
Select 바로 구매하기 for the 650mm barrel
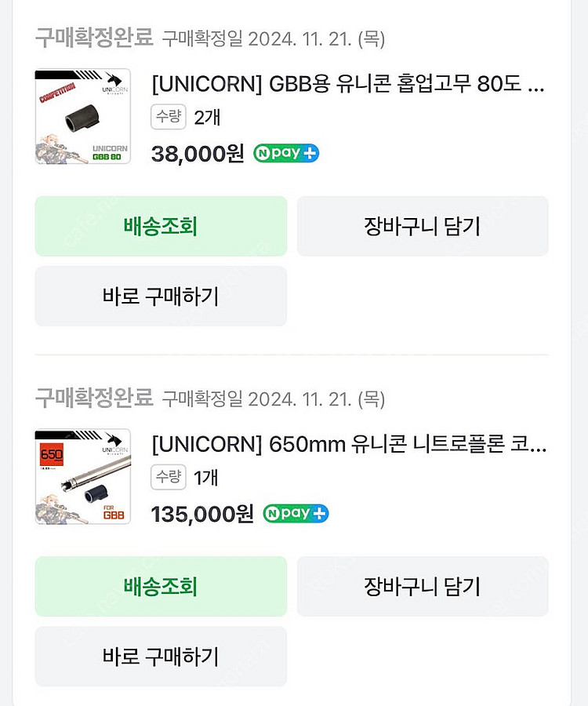click(161, 656)
